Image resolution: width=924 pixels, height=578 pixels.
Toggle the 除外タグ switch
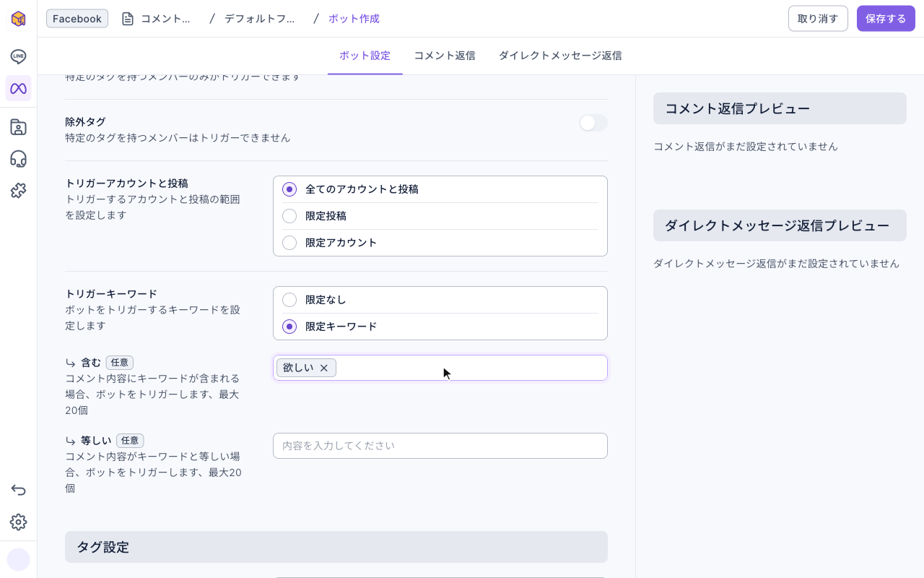(593, 123)
